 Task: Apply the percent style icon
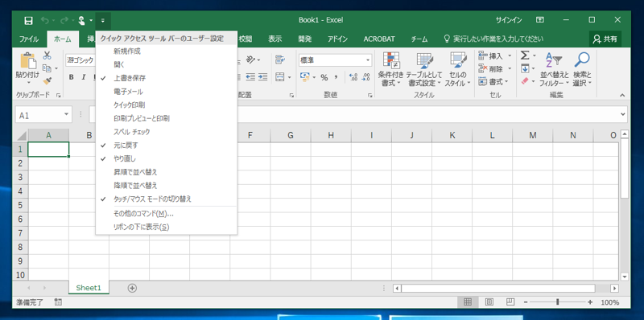[x=324, y=77]
